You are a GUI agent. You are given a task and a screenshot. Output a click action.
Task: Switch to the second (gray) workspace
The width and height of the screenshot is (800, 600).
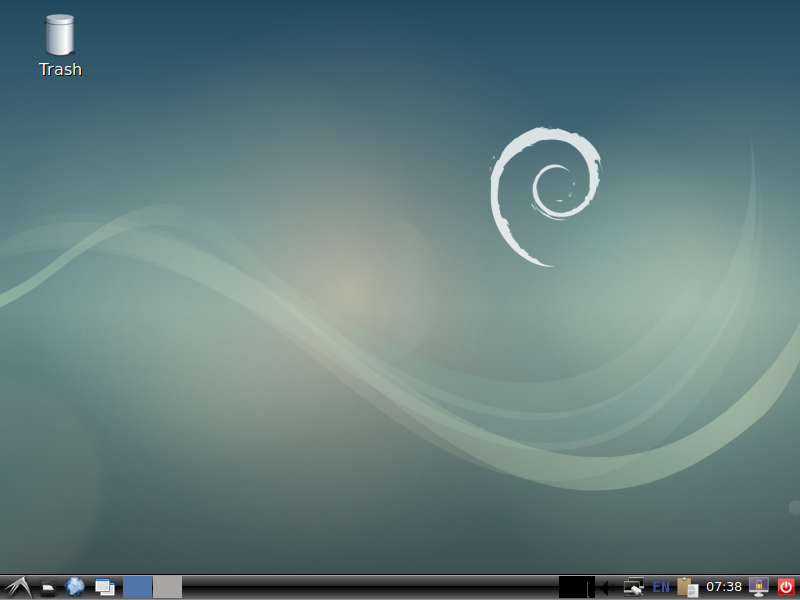click(x=167, y=587)
